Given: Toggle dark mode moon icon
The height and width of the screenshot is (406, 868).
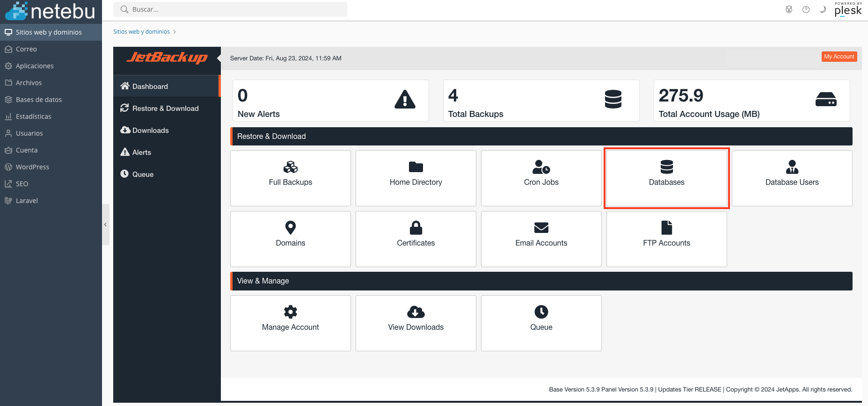Looking at the screenshot, I should point(823,9).
